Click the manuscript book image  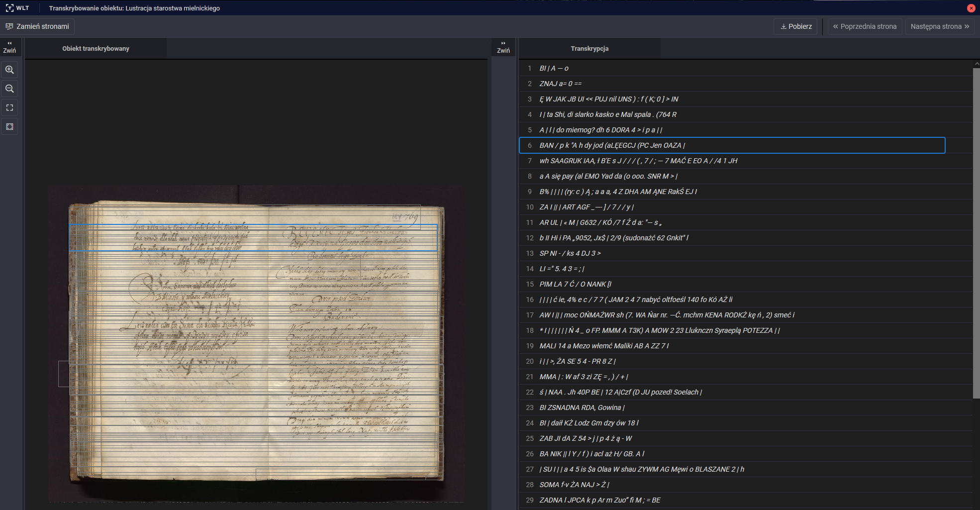click(256, 343)
